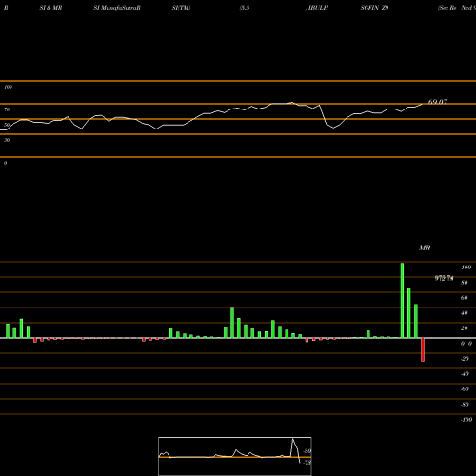Click the -73 value in mini chart
Viewport: 476px width, 476px height.
307,463
